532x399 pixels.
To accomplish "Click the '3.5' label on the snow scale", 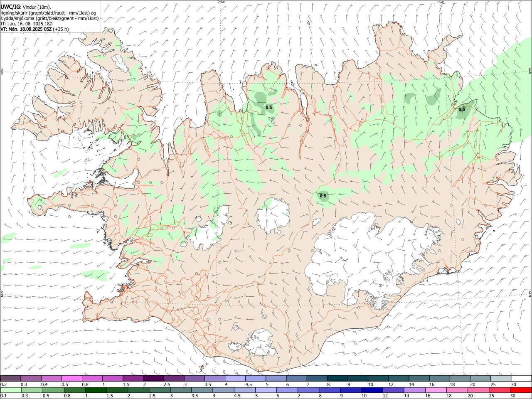I will pyautogui.click(x=208, y=384).
